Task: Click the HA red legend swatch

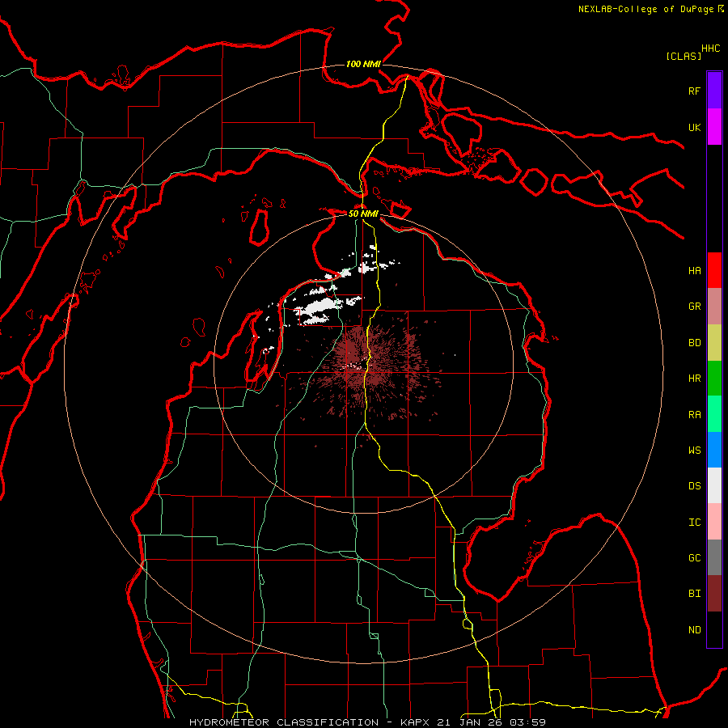Action: click(x=714, y=270)
